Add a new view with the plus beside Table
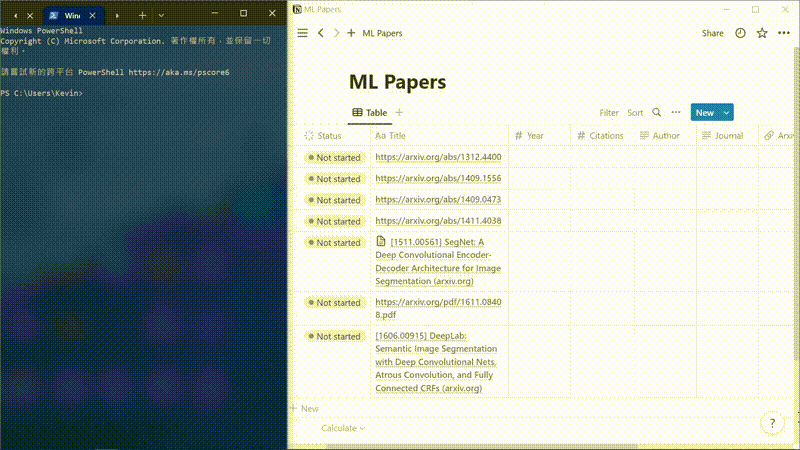The height and width of the screenshot is (450, 800). 399,112
